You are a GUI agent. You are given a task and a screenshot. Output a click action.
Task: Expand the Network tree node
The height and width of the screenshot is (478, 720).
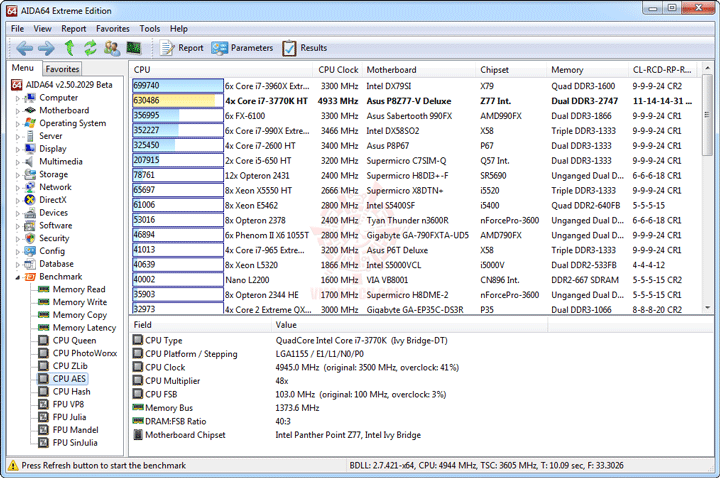coord(18,187)
